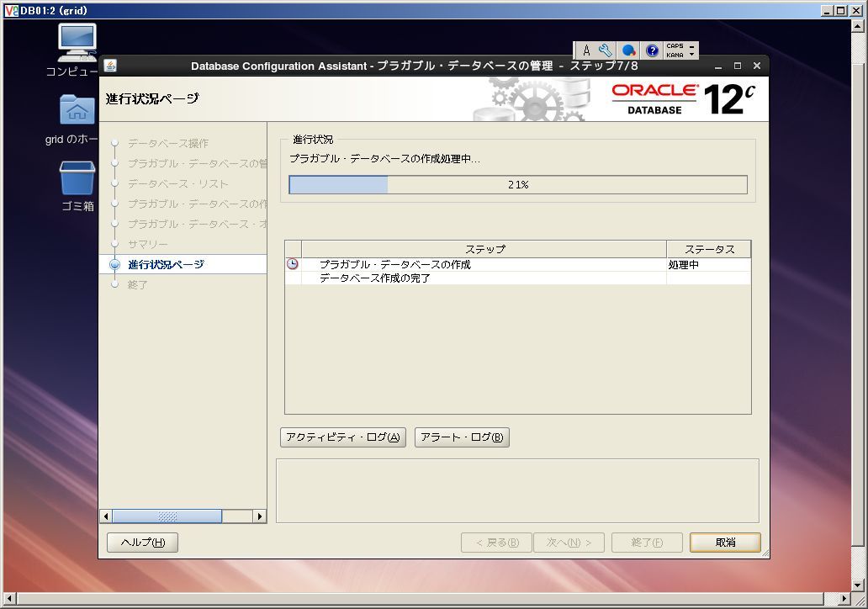Image resolution: width=868 pixels, height=609 pixels.
Task: Open the Activity Log (アクティビティ・ログ) button
Action: coord(343,437)
